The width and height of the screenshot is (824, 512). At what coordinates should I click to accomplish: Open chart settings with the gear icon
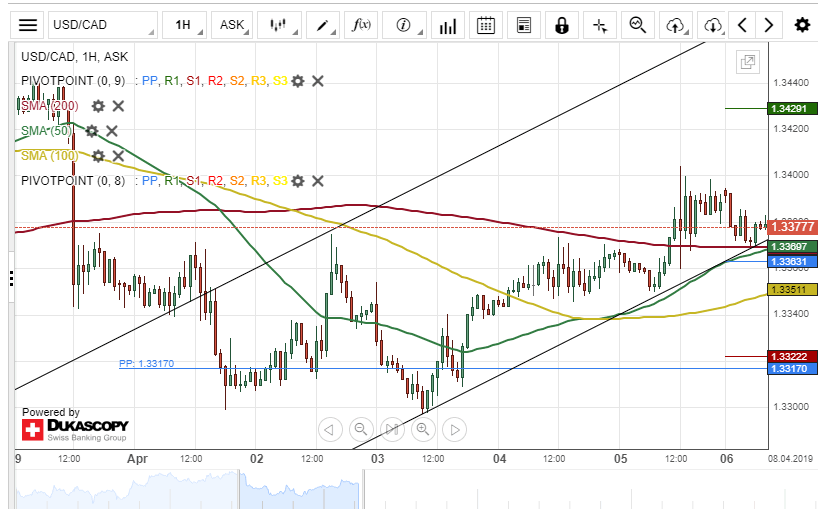coord(801,25)
